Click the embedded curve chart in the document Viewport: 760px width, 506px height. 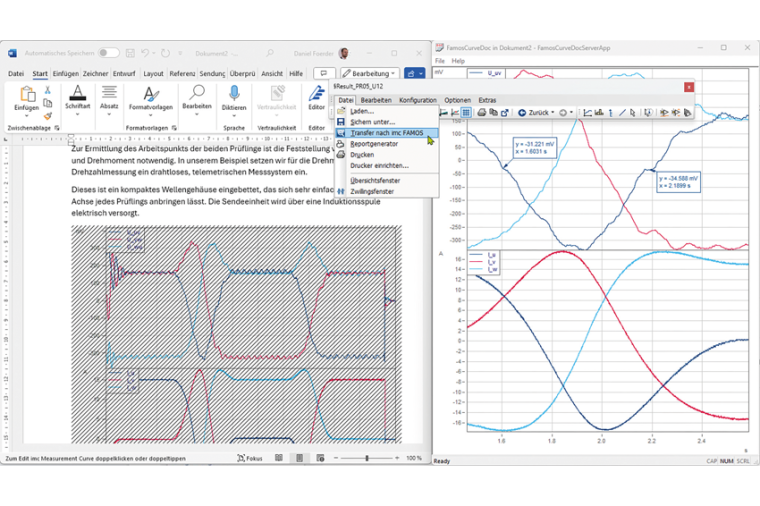pos(236,335)
